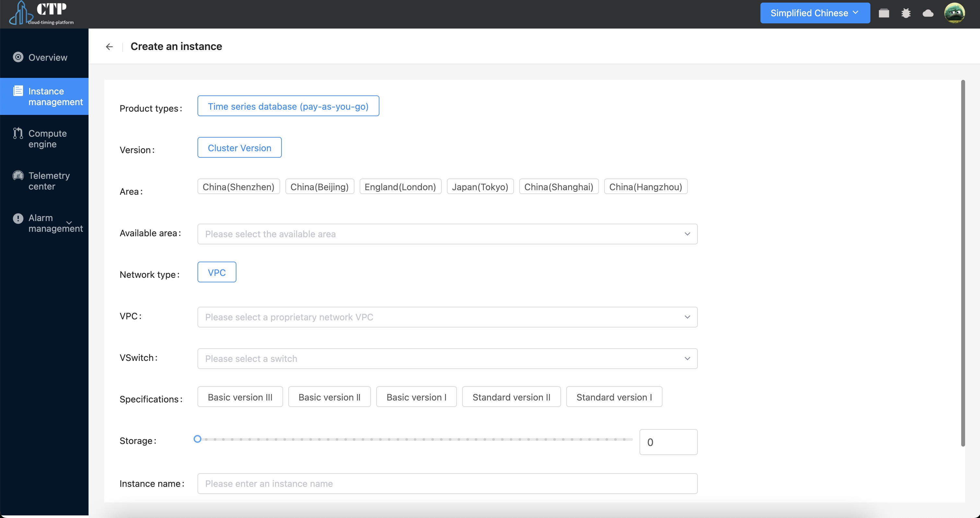980x518 pixels.
Task: Select China(Beijing) area
Action: pos(319,187)
